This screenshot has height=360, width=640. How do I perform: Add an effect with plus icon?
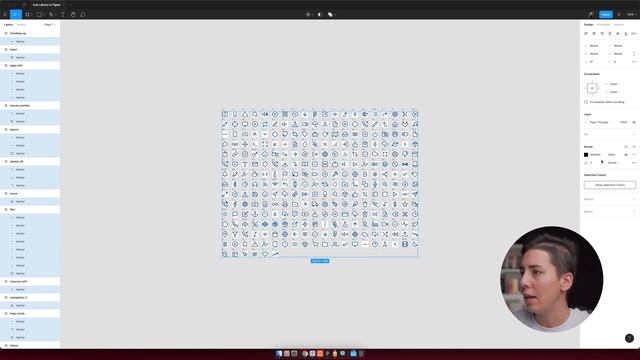click(x=634, y=199)
